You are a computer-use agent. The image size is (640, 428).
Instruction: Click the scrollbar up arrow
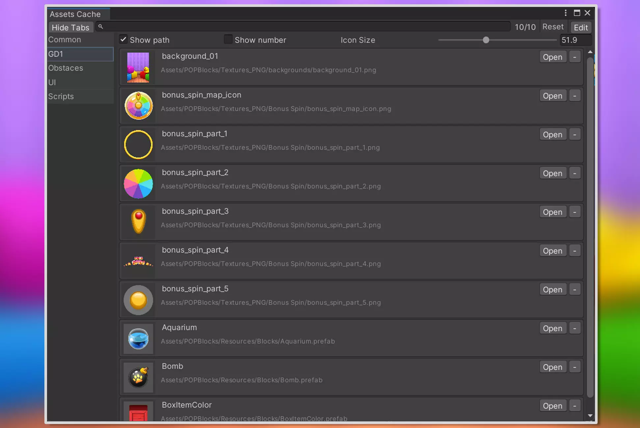point(590,52)
